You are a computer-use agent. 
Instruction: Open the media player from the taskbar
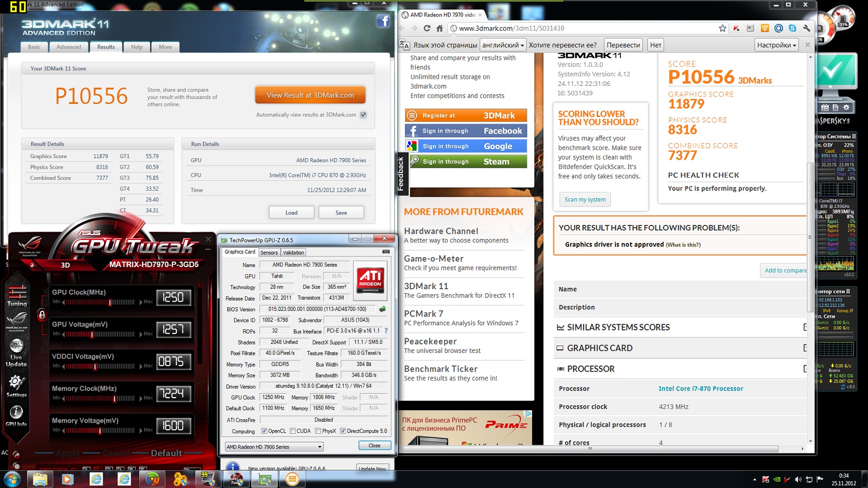click(x=67, y=479)
